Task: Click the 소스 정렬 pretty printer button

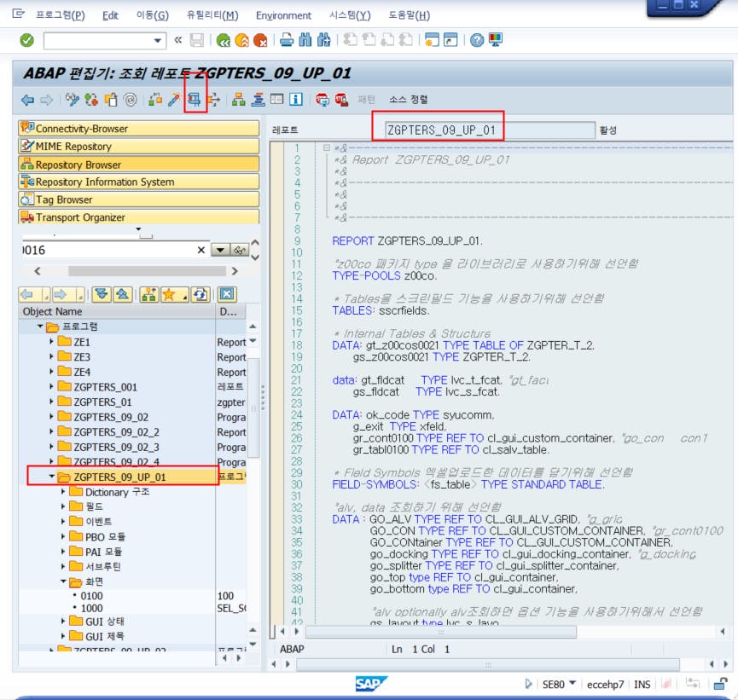Action: click(408, 100)
